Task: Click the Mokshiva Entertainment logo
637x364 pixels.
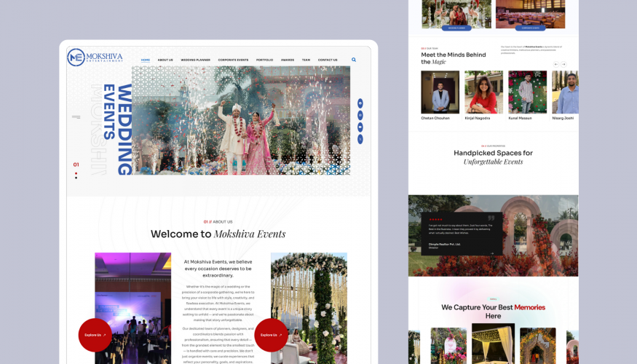Action: [95, 58]
